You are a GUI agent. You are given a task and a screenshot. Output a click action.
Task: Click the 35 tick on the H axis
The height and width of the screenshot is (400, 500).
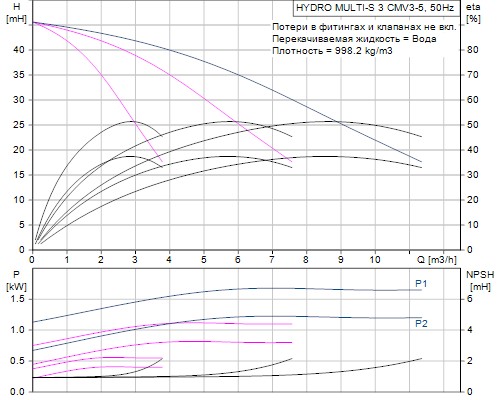[x=19, y=75]
